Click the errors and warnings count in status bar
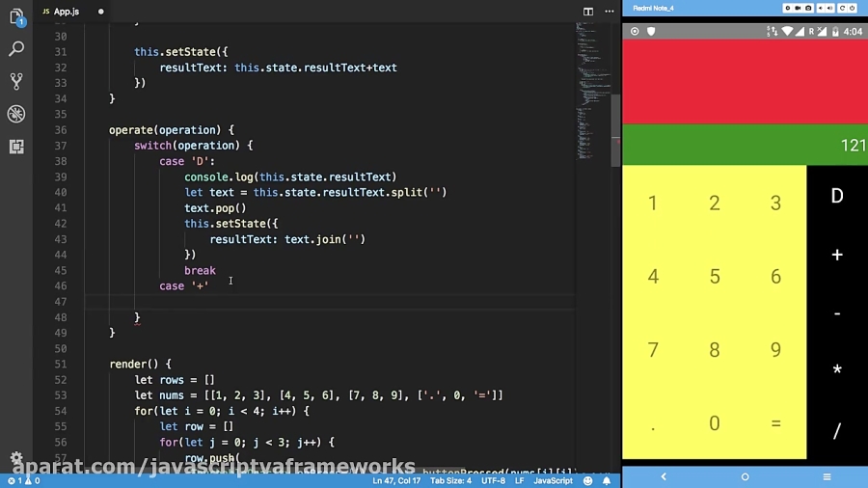This screenshot has width=868, height=488. coord(23,481)
